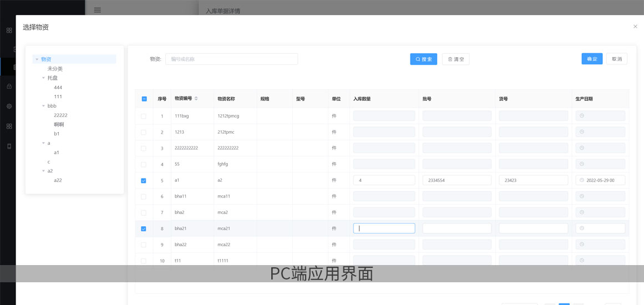Select 未分类 in the category tree
This screenshot has width=644, height=305.
coord(55,69)
